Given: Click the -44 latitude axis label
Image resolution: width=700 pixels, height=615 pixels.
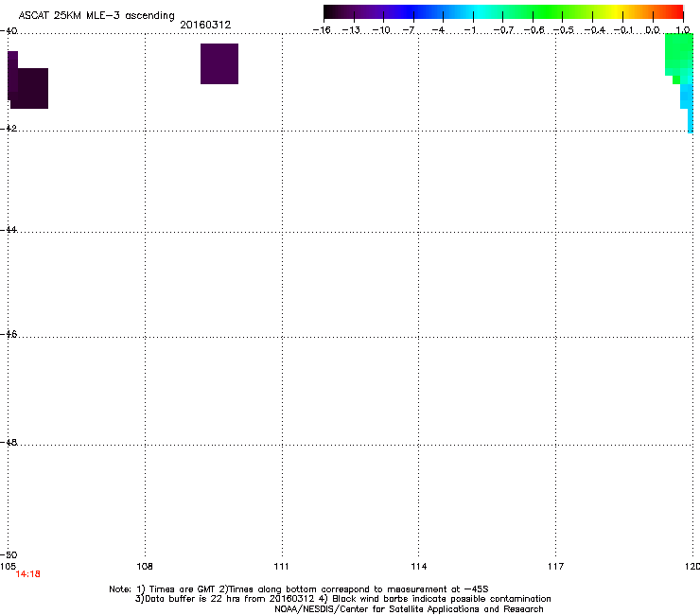Looking at the screenshot, I should point(9,230).
